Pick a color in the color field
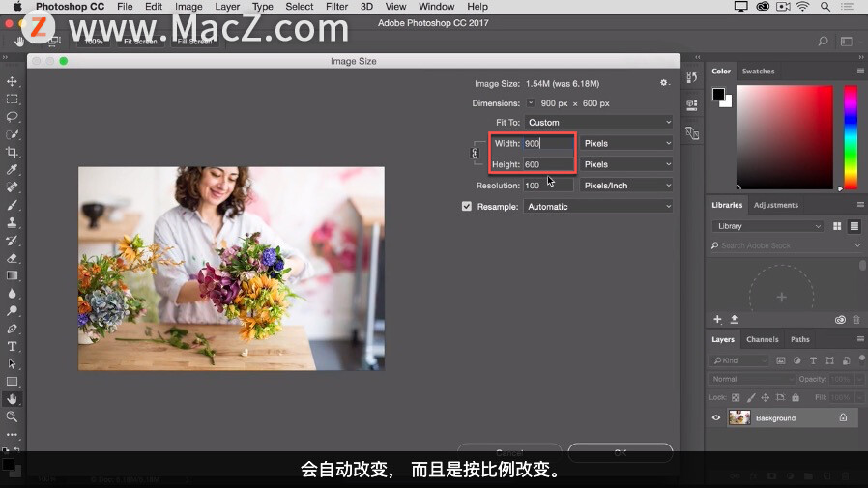 785,137
